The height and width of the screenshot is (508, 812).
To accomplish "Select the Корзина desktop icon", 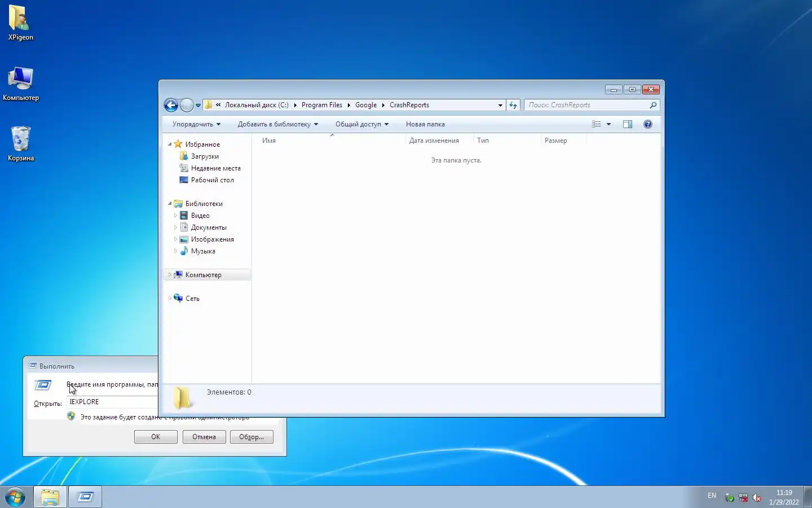I will tap(21, 143).
